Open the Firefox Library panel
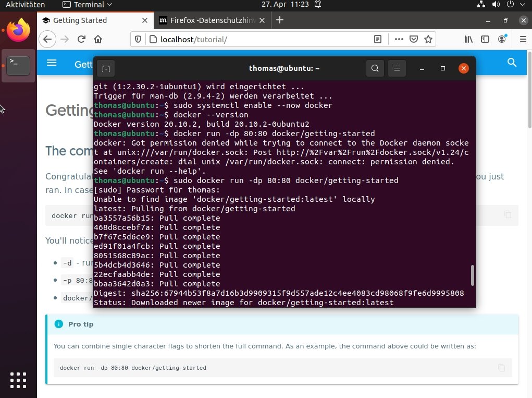 [x=468, y=39]
